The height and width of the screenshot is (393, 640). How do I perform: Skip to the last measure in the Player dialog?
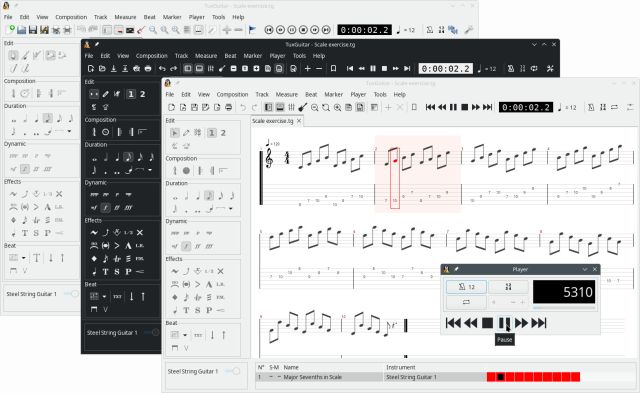[x=539, y=323]
